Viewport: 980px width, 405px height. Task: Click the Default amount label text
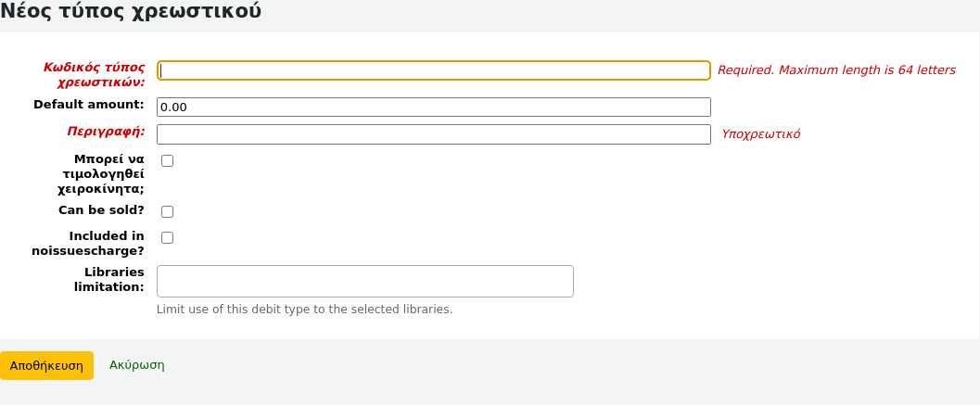click(88, 105)
